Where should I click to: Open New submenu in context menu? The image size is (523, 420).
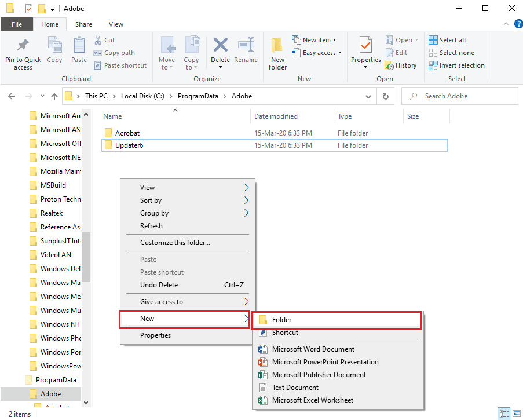tap(185, 319)
